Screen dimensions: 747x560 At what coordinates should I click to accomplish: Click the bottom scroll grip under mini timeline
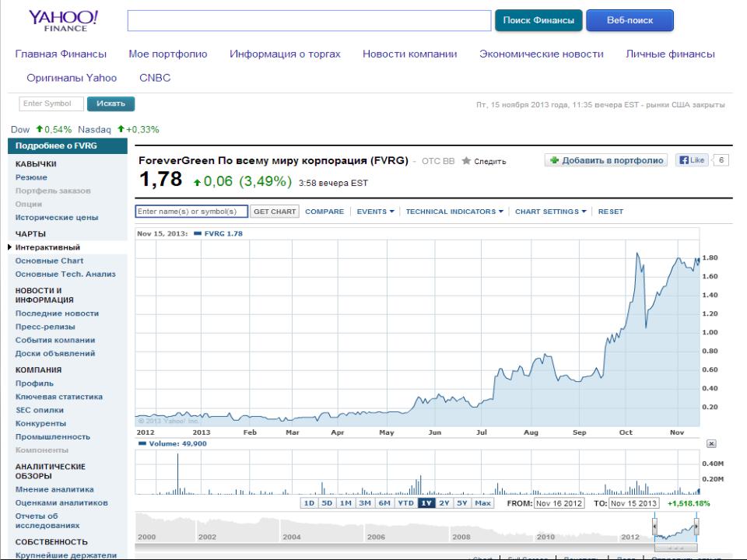coord(676,548)
